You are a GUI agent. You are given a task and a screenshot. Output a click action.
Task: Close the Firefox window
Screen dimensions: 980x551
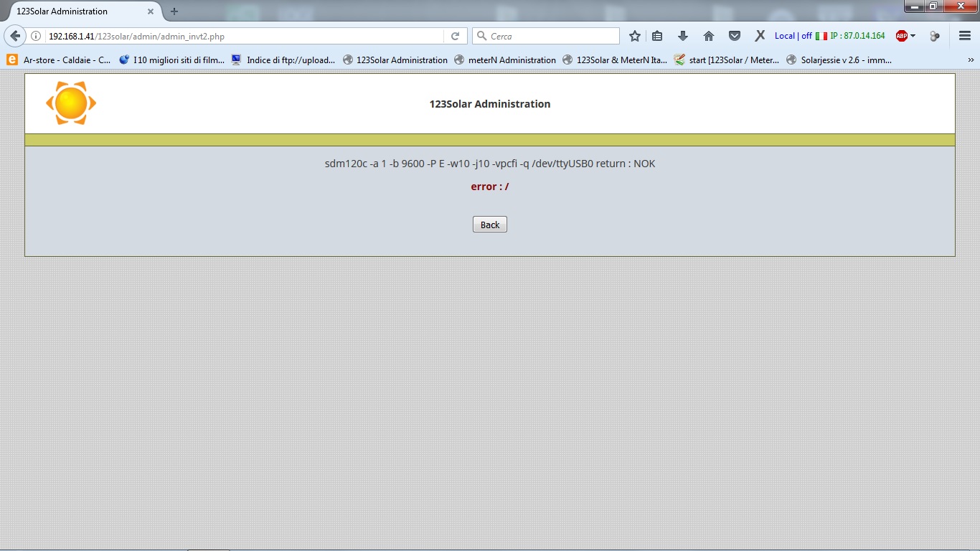960,6
